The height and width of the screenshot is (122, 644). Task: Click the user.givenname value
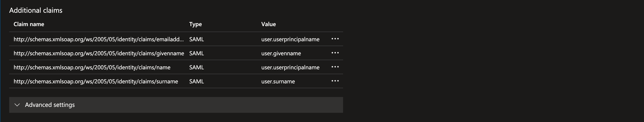pos(281,53)
